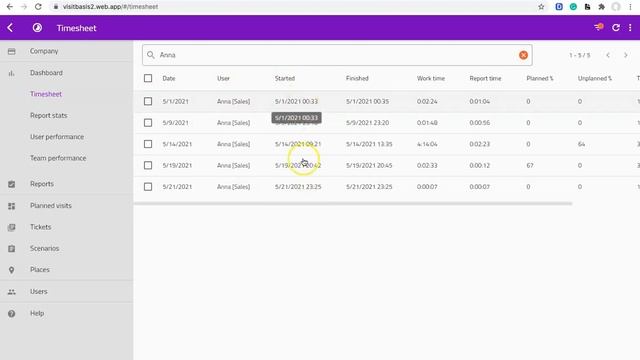Image resolution: width=640 pixels, height=360 pixels.
Task: Click the back arrow in purple header
Action: 10,28
